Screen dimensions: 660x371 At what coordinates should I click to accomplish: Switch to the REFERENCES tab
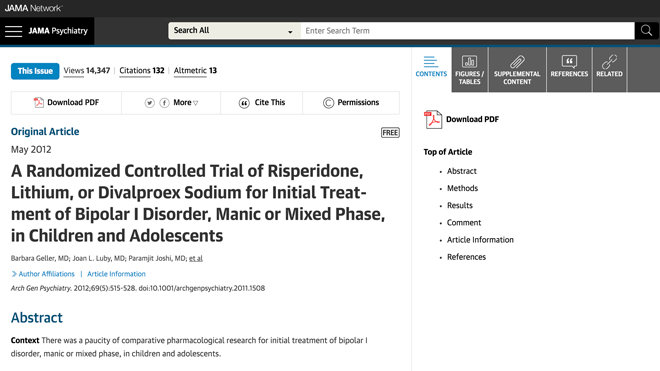tap(569, 69)
